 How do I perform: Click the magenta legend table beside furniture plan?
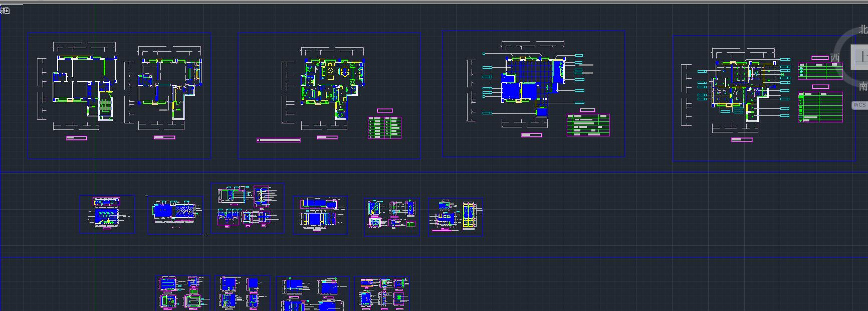[385, 127]
